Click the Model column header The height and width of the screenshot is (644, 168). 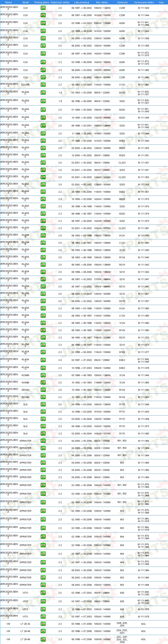(x=26, y=2)
